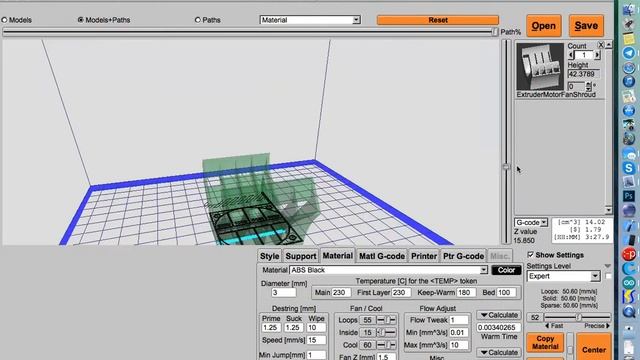This screenshot has width=640, height=360.
Task: Click the vertical Z value slider handle
Action: (506, 167)
